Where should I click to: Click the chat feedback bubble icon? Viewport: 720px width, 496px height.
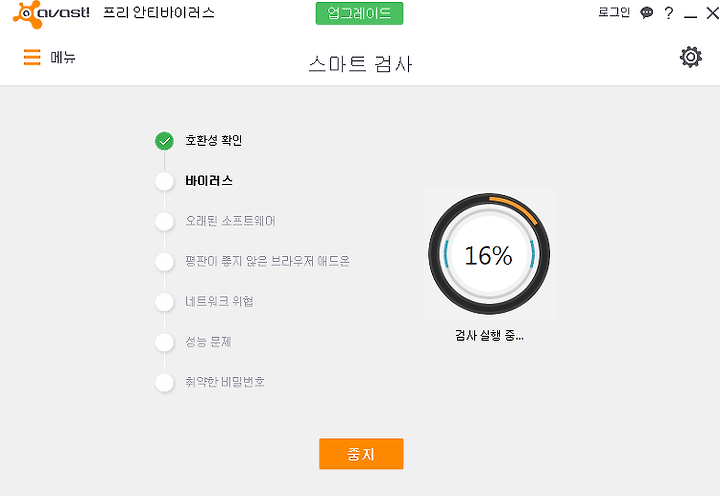(647, 12)
